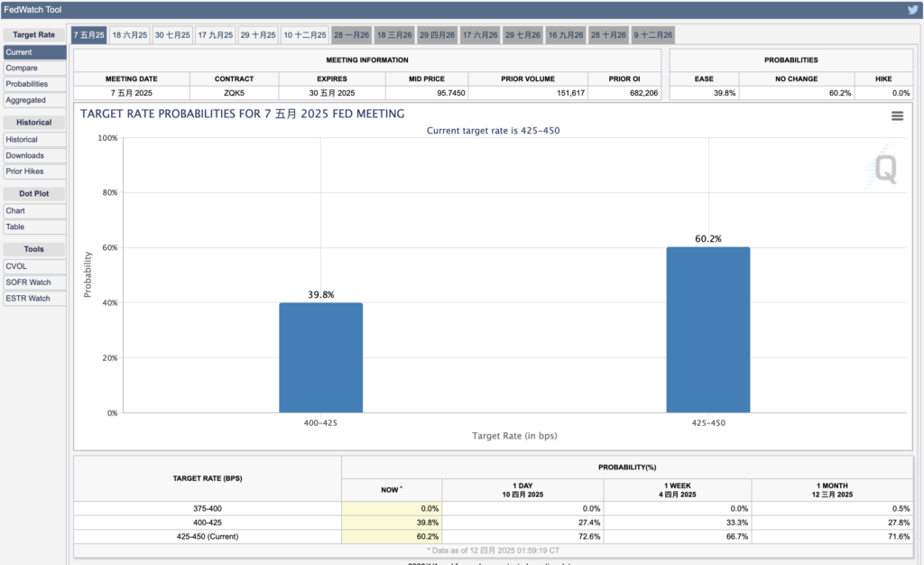Open the chart hamburger menu icon
The width and height of the screenshot is (924, 565).
pos(897,116)
